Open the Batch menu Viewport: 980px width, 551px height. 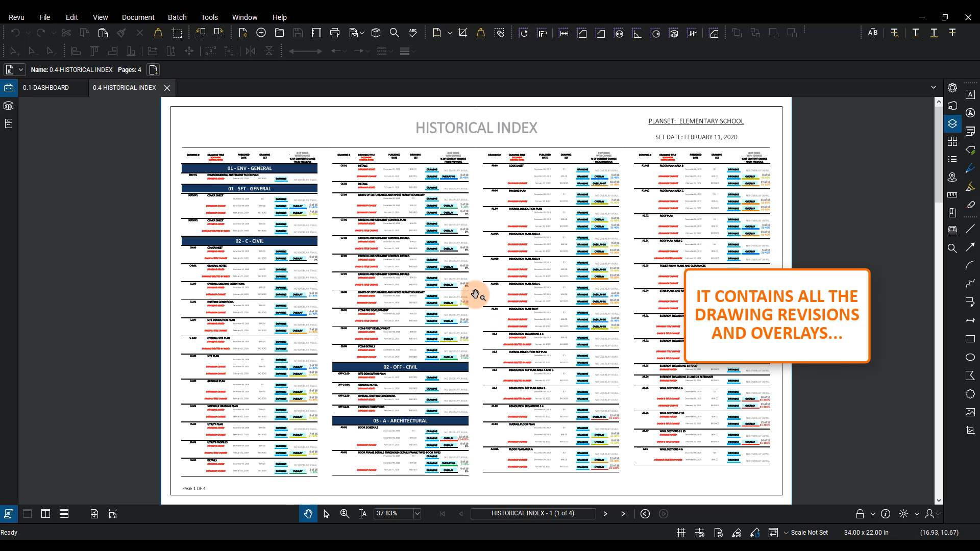coord(177,17)
